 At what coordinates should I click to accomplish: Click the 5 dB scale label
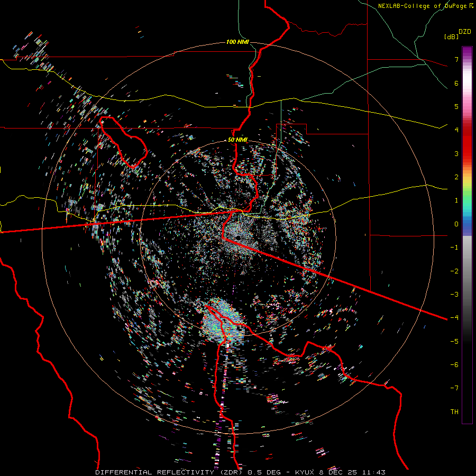[x=456, y=106]
